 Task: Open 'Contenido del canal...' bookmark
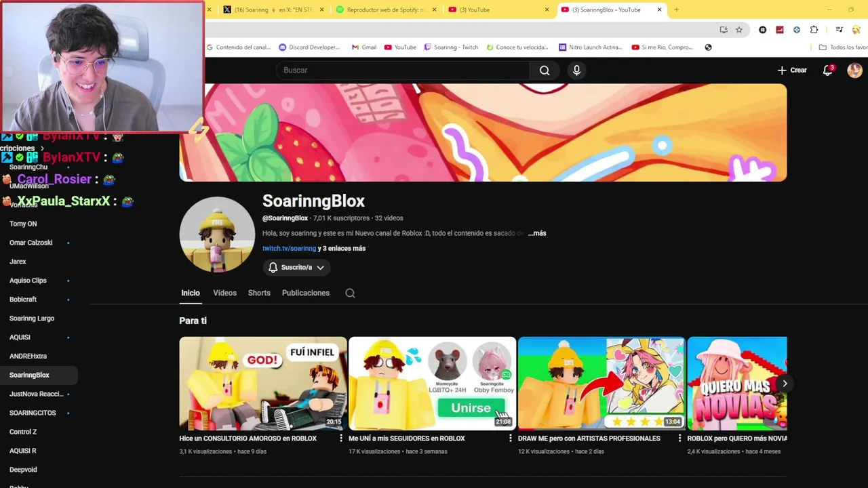click(x=239, y=47)
